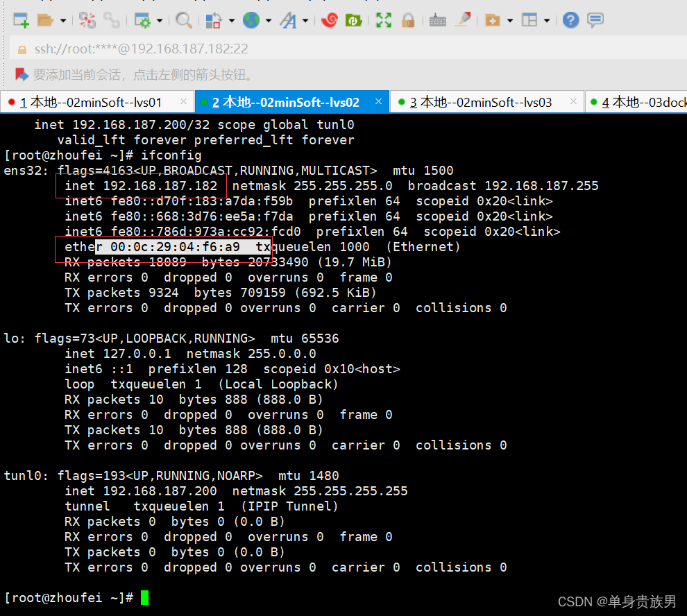Launch Xftp via red swirl icon

click(329, 20)
